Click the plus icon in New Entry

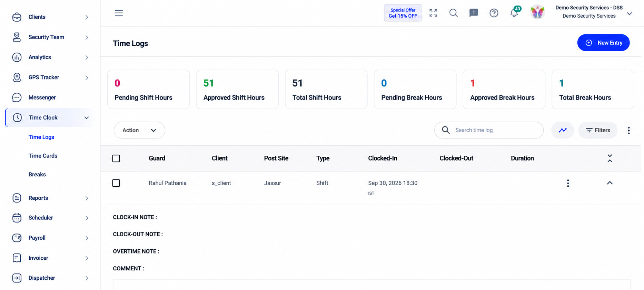coord(589,43)
